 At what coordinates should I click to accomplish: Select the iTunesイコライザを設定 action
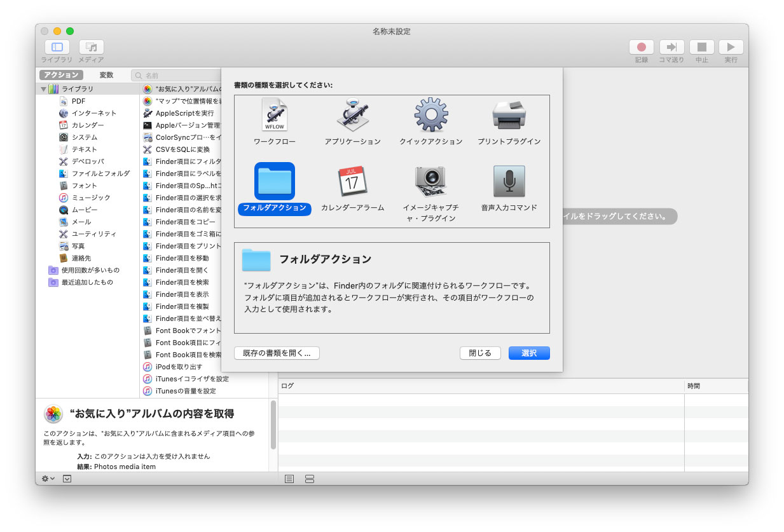(186, 379)
